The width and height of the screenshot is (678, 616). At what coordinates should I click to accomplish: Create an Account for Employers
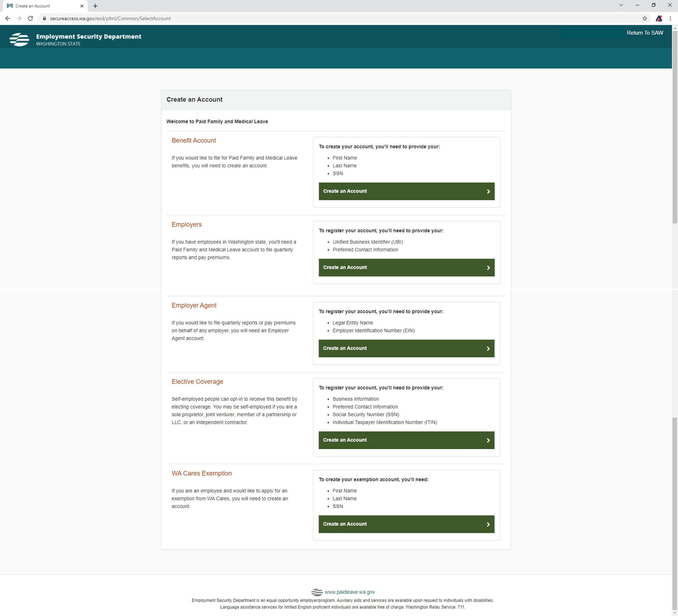point(406,267)
